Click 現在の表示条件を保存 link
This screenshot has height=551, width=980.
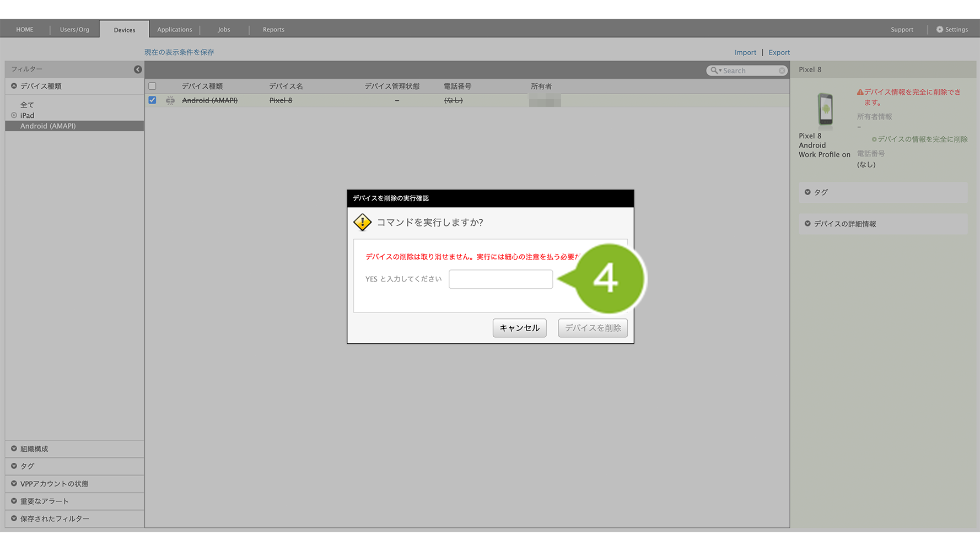pos(179,52)
